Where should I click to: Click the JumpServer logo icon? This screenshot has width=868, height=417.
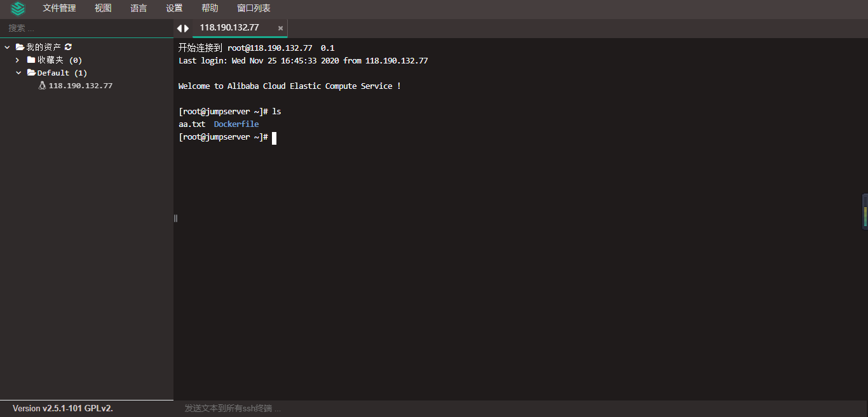click(x=18, y=8)
